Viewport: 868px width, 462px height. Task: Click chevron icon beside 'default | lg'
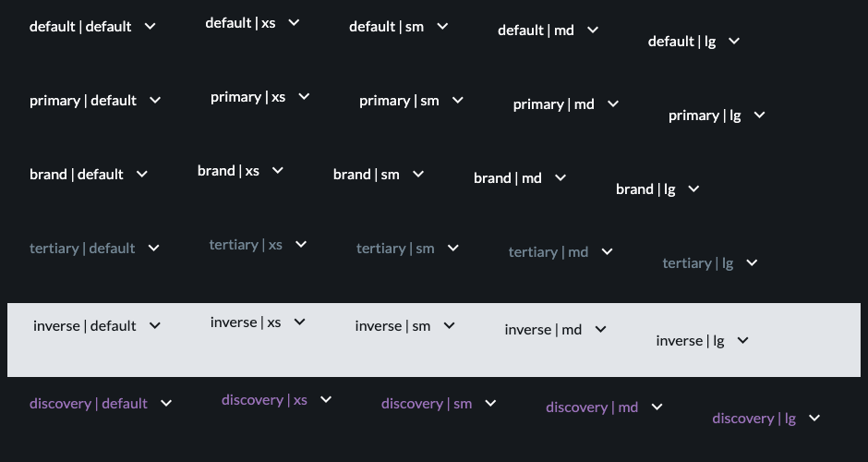click(x=734, y=41)
